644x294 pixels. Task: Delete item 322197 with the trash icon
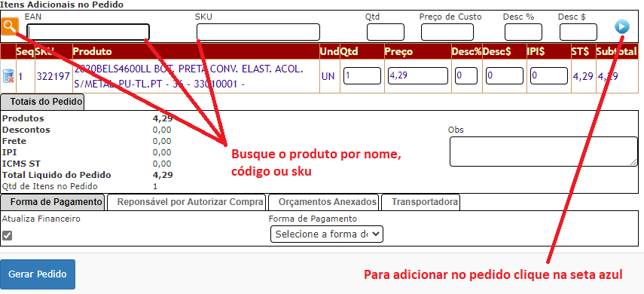pyautogui.click(x=8, y=76)
